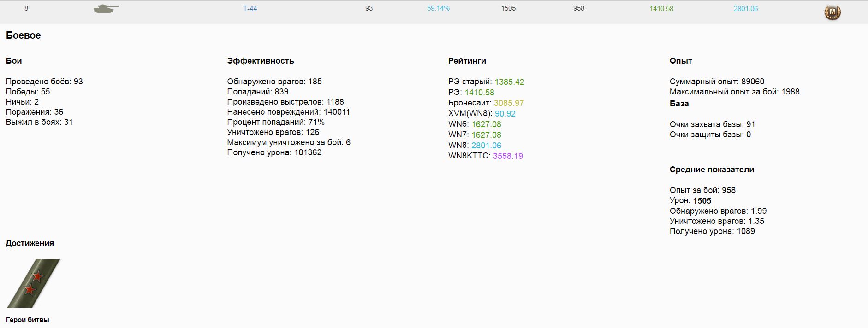Click 'Урон: 1505' line
Viewport: 868px width, 328px height.
coord(690,201)
